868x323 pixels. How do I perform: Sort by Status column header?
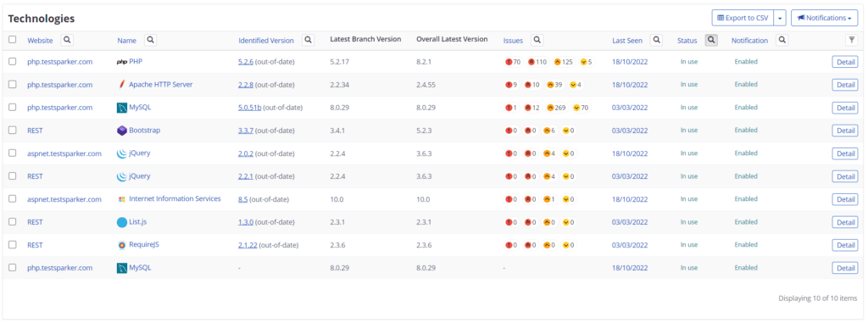click(687, 41)
